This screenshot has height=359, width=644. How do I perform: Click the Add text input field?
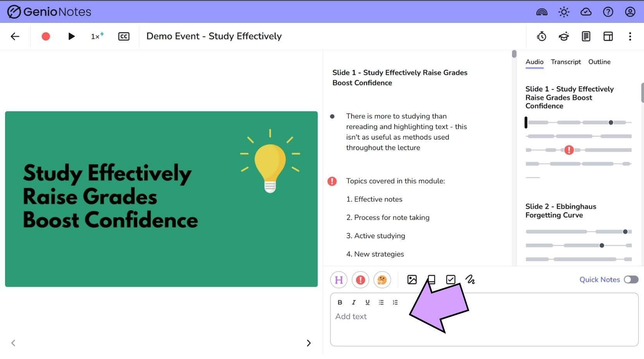426,316
